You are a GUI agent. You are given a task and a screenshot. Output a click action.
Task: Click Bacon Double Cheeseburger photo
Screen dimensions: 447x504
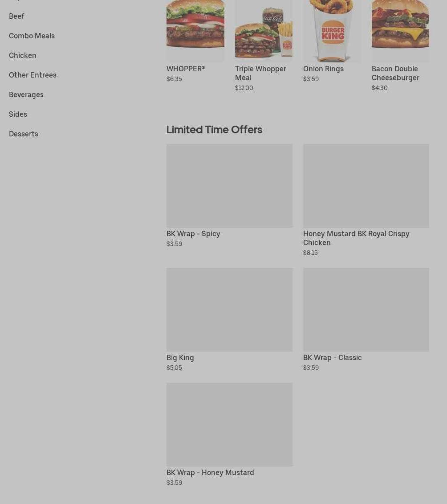pos(400,31)
